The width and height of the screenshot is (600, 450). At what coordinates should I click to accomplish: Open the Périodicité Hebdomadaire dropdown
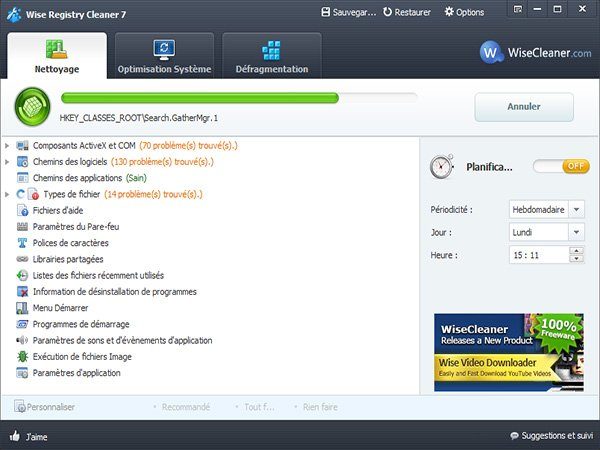click(x=577, y=209)
